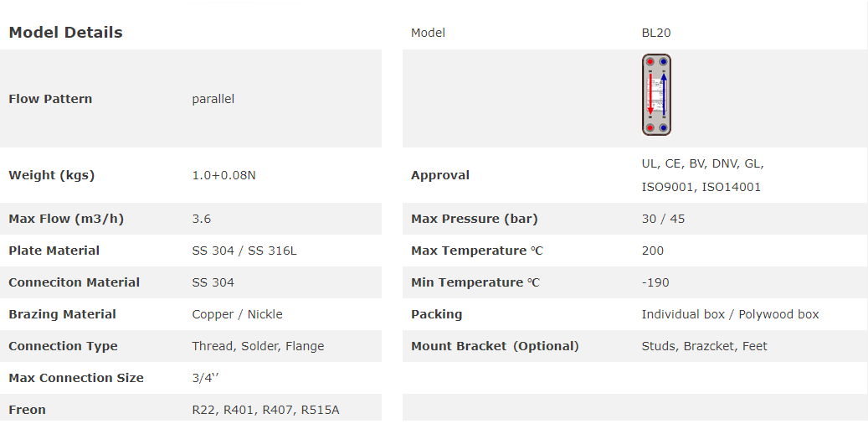
Task: Select the BL20 model value
Action: pos(656,33)
